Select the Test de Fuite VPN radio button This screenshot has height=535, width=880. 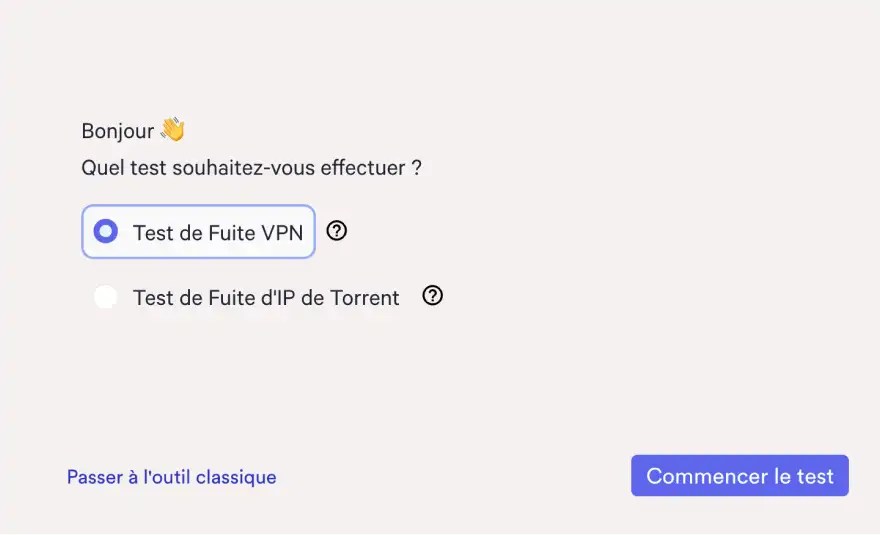[x=105, y=232]
